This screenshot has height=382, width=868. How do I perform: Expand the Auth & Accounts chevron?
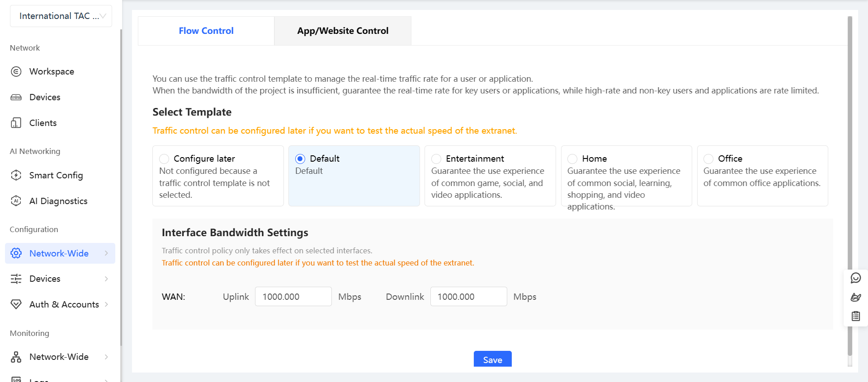coord(106,304)
